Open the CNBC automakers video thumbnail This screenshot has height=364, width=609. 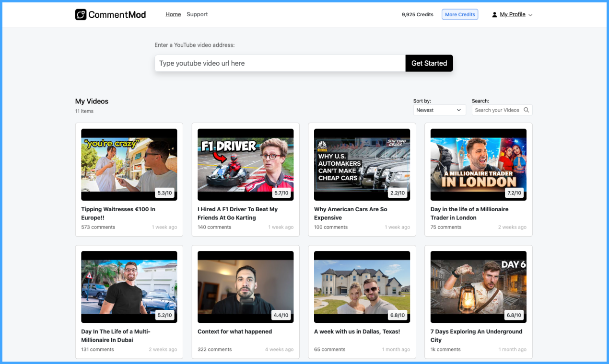click(x=362, y=165)
